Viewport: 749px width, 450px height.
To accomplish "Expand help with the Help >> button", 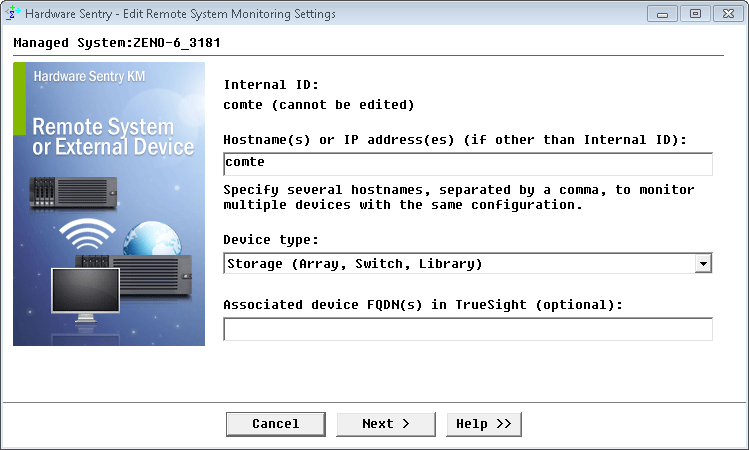I will click(x=484, y=424).
